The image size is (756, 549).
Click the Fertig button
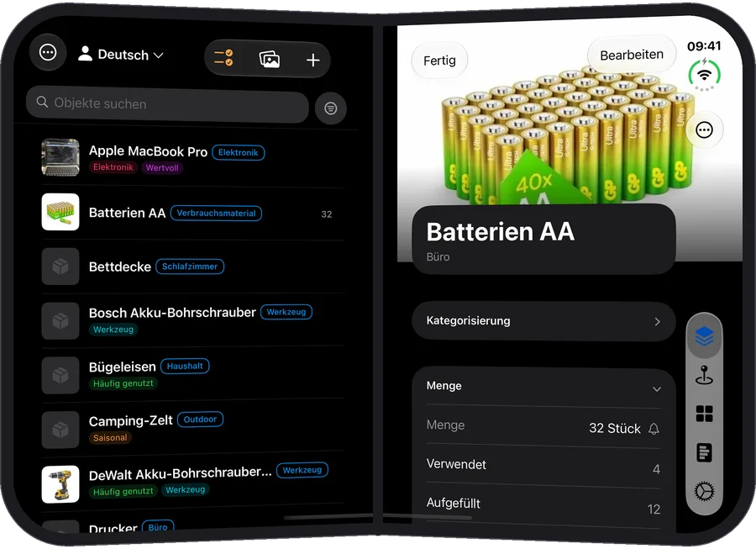(439, 61)
